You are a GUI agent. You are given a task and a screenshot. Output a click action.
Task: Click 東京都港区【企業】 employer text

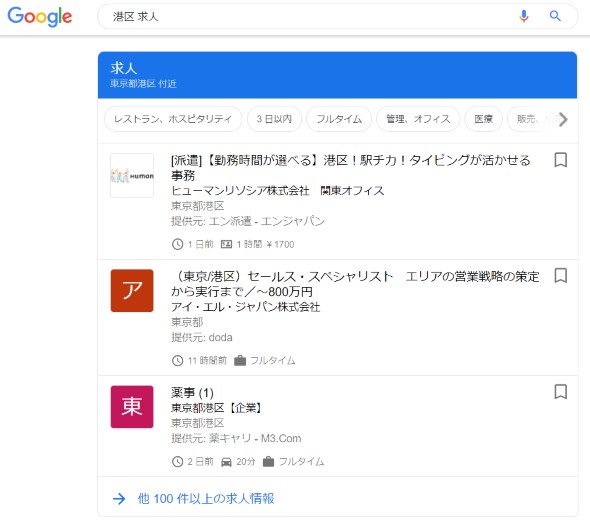[x=217, y=408]
